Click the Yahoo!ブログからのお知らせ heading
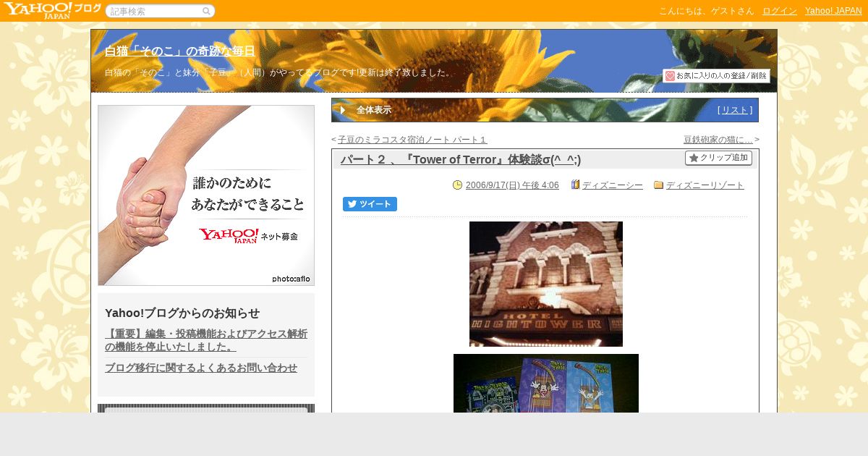Image resolution: width=868 pixels, height=456 pixels. [x=182, y=313]
